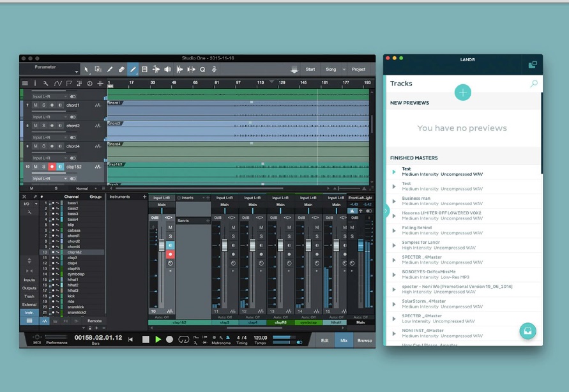Select the Arrow tool in toolbar
569x392 pixels.
87,69
